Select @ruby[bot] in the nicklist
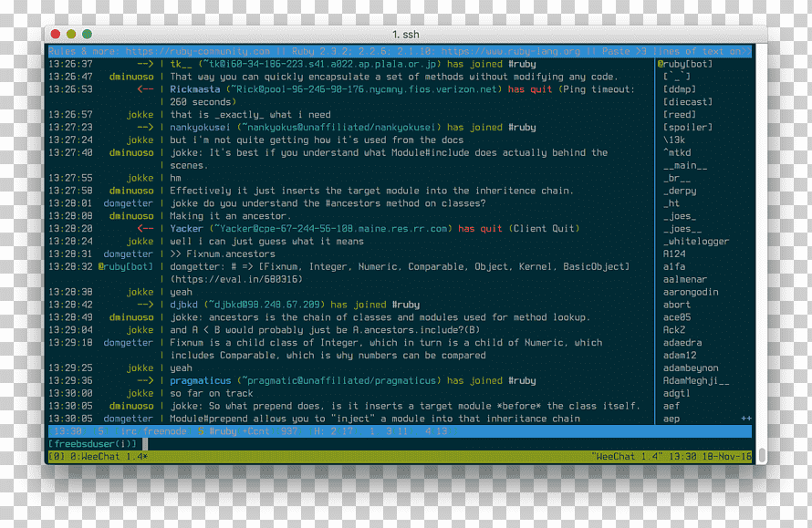The image size is (812, 528). tap(685, 64)
